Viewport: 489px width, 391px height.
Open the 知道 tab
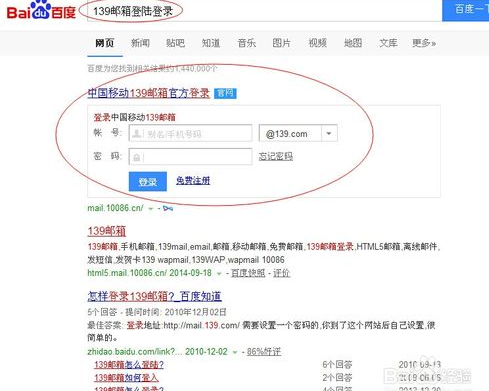tap(211, 43)
